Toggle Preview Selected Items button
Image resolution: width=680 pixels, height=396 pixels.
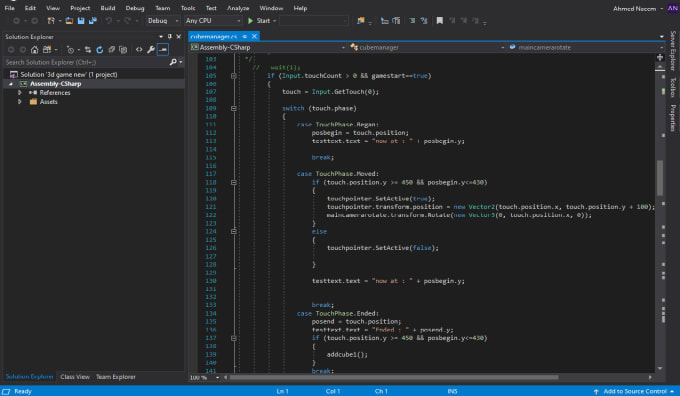coord(163,49)
